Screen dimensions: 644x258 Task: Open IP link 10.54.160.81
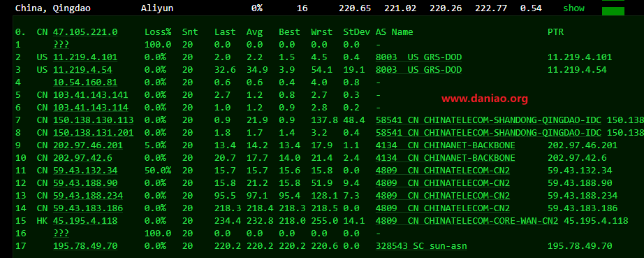tap(85, 83)
